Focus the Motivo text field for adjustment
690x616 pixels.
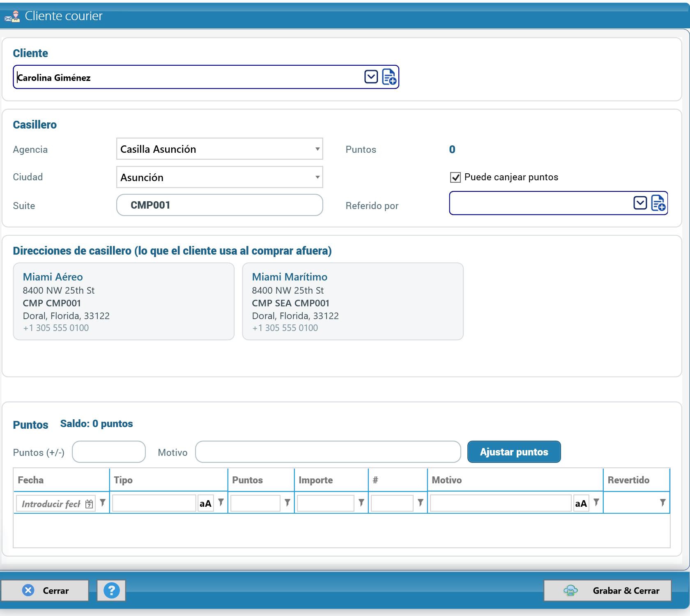coord(328,452)
